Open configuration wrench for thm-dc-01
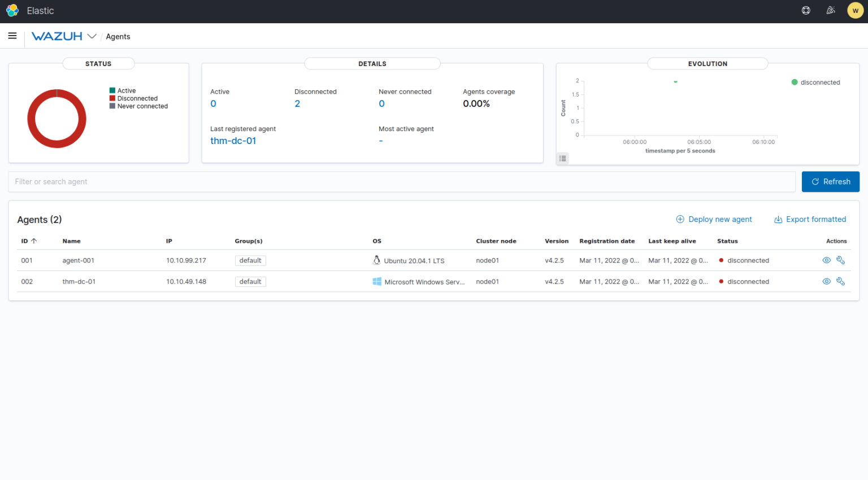This screenshot has height=480, width=868. 840,281
